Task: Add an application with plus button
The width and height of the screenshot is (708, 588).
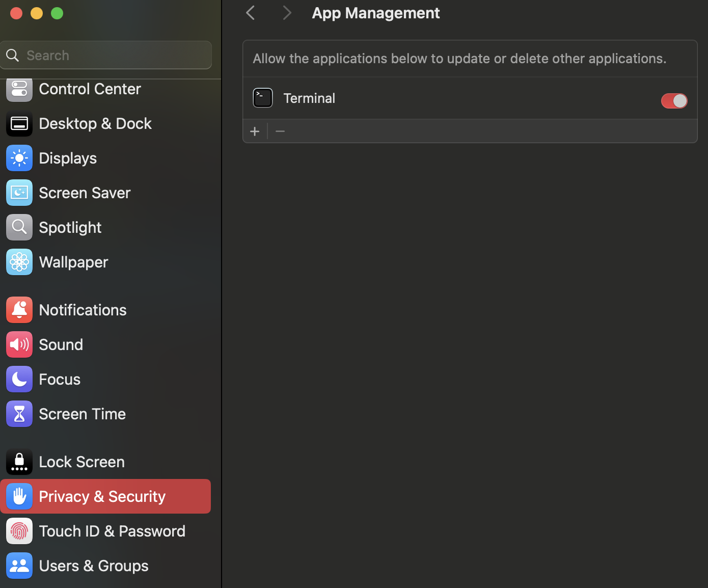Action: [255, 131]
